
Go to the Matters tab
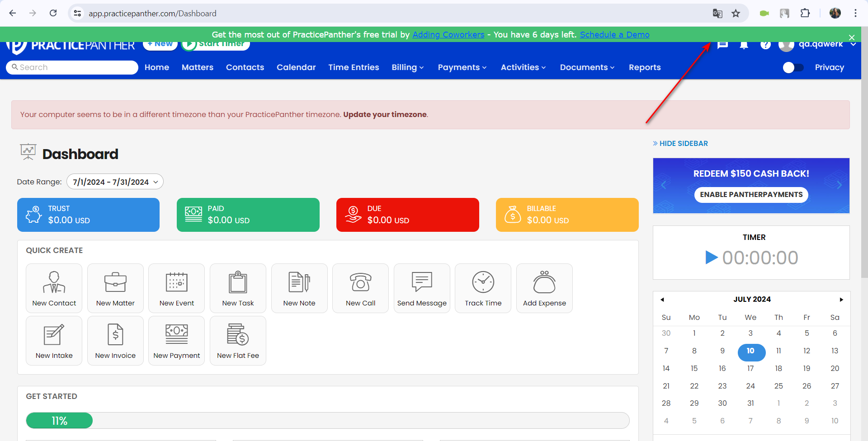(x=198, y=67)
